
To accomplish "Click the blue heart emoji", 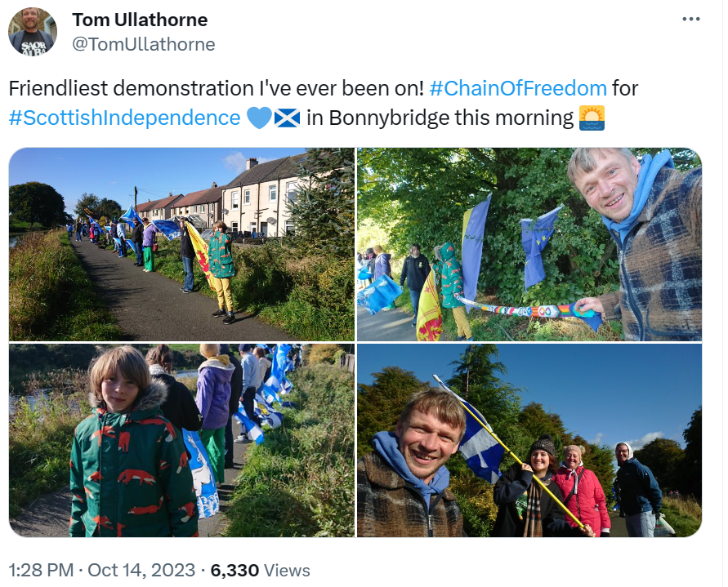I will click(x=259, y=118).
